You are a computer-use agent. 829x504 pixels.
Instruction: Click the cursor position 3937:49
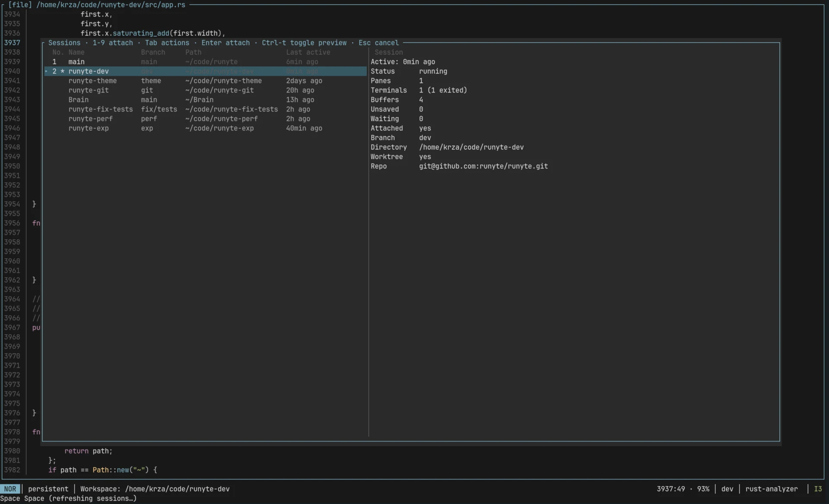[671, 489]
